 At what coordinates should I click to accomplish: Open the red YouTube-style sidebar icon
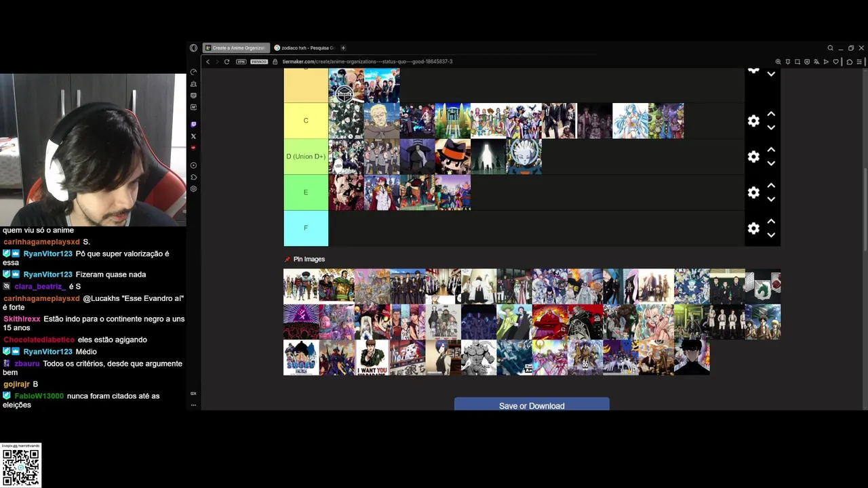pyautogui.click(x=193, y=148)
